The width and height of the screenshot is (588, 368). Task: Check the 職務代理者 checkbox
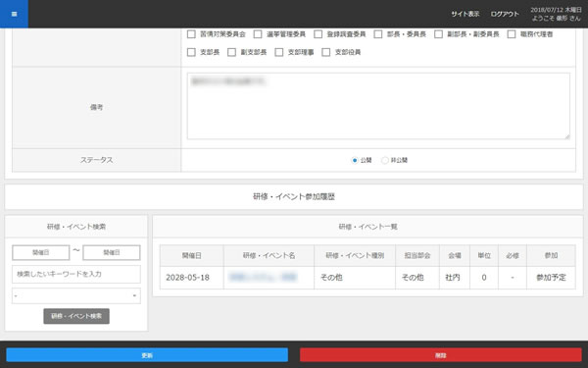point(512,34)
